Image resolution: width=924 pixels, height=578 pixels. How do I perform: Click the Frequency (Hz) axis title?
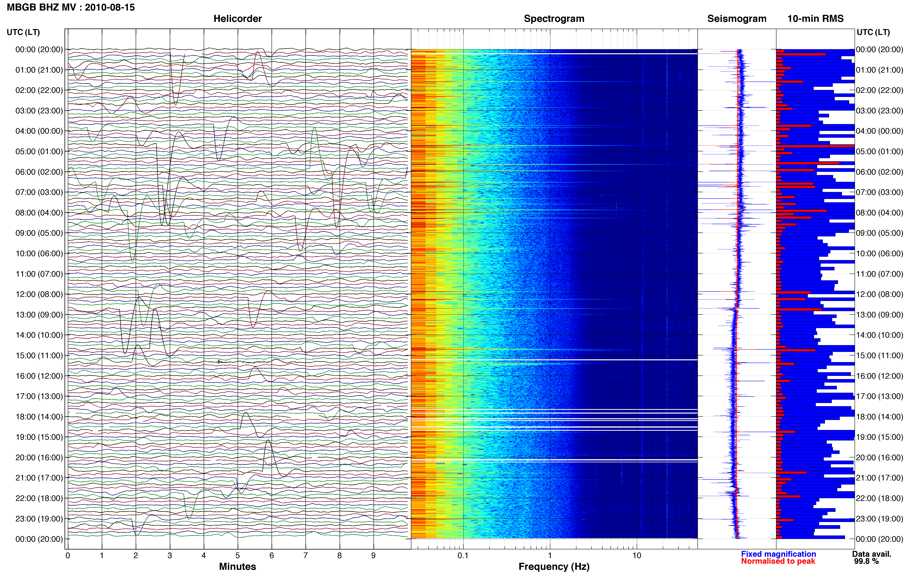(554, 566)
